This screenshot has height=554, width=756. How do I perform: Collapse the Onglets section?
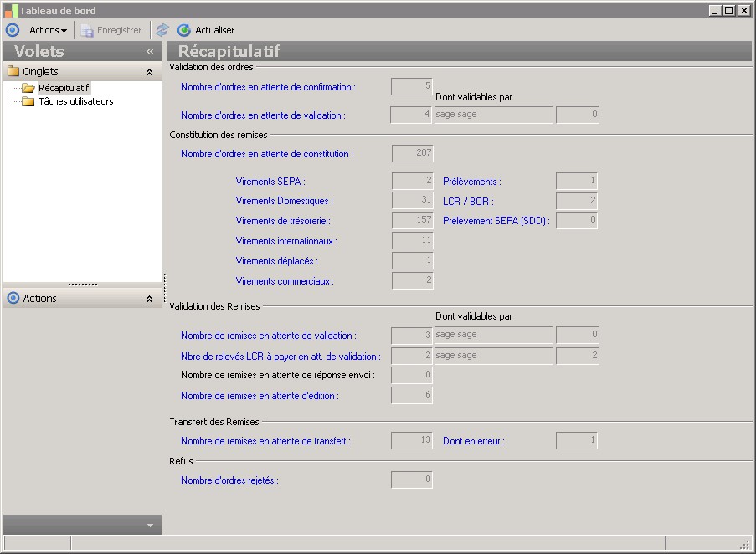click(x=149, y=72)
